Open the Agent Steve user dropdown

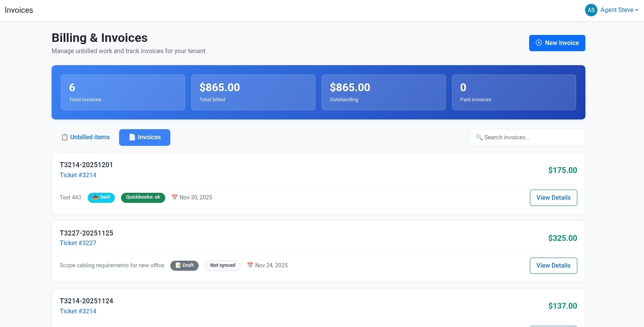[619, 10]
